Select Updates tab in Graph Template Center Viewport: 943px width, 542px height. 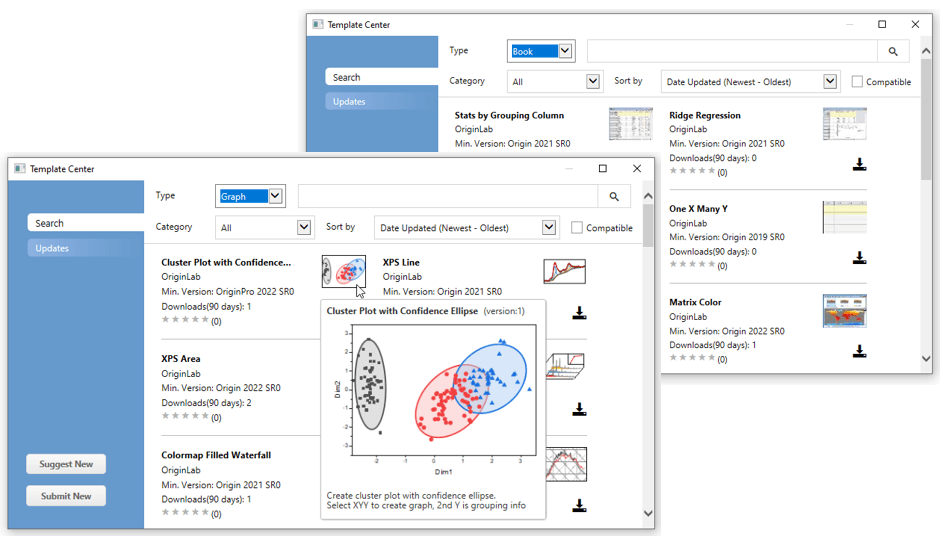(85, 248)
